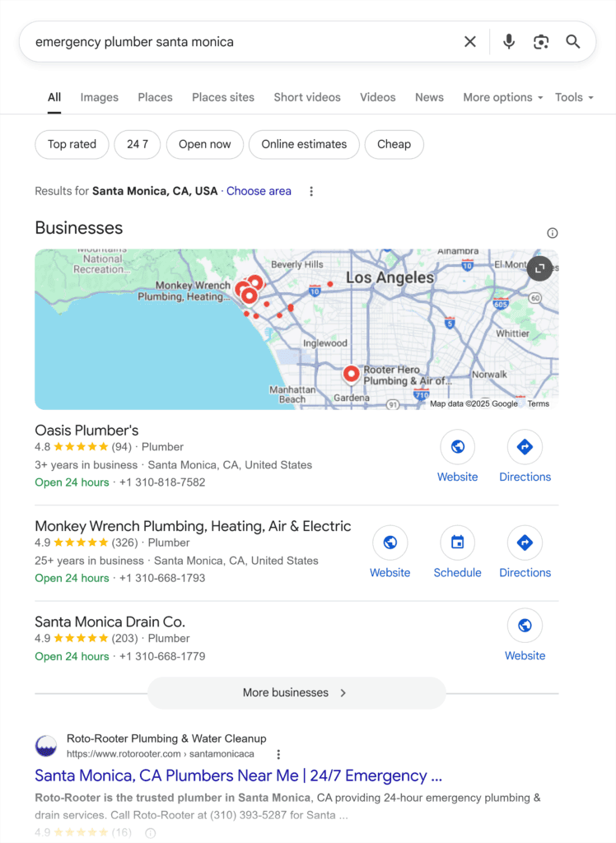Open the three-dot menu beside rotorooter.com URL
The height and width of the screenshot is (843, 616).
[278, 754]
